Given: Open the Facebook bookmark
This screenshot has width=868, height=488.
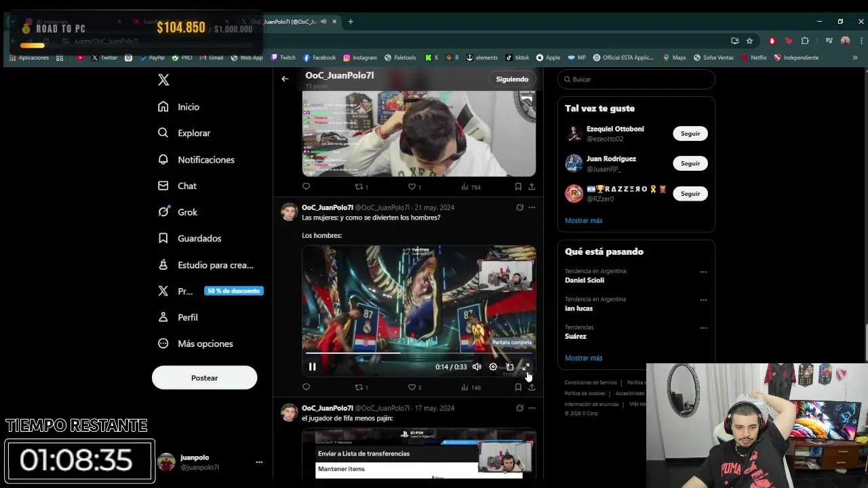Looking at the screenshot, I should pos(319,58).
